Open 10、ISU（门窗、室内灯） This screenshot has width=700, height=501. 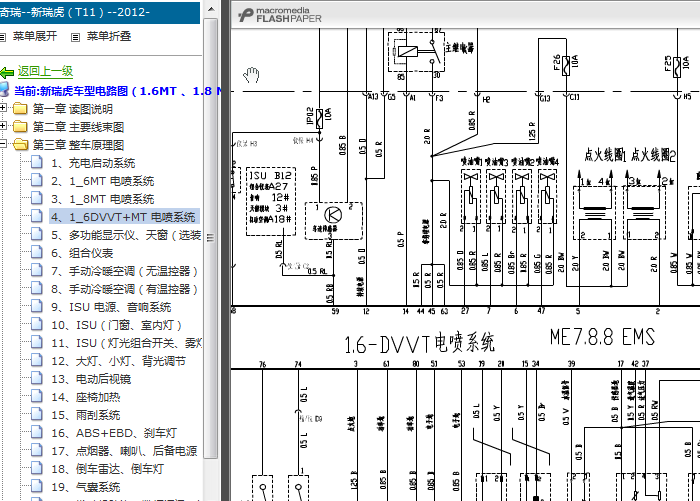pyautogui.click(x=117, y=325)
